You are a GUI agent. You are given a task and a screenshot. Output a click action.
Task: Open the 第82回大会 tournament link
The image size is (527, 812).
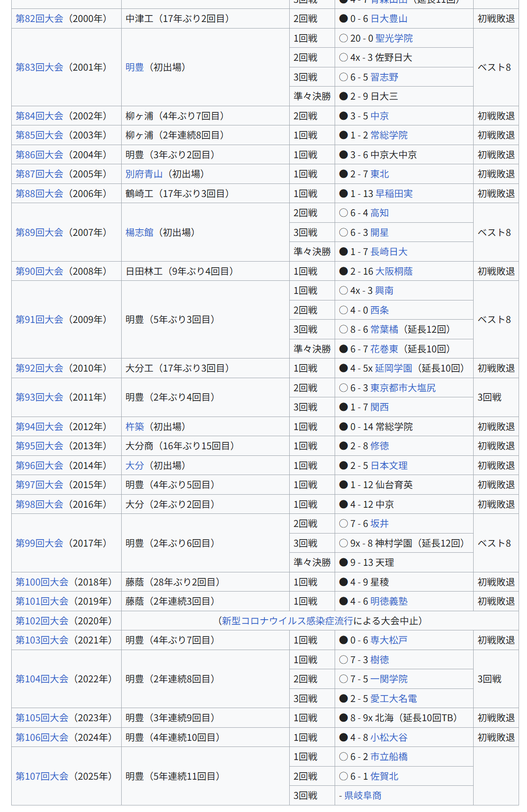pos(39,19)
